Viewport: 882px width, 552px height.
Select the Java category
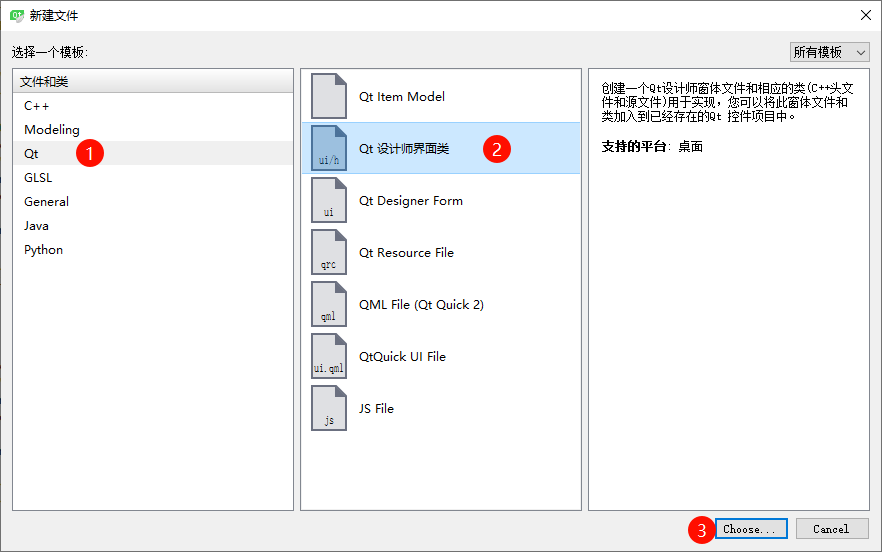click(152, 226)
